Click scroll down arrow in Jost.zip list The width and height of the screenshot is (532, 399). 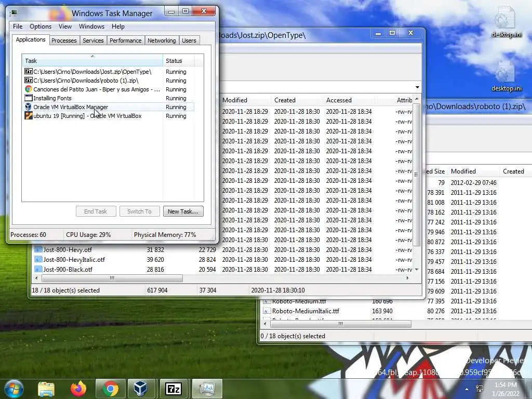pyautogui.click(x=417, y=270)
